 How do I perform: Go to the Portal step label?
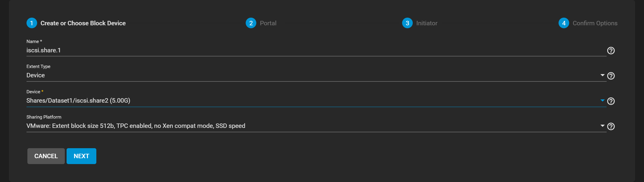pyautogui.click(x=268, y=23)
